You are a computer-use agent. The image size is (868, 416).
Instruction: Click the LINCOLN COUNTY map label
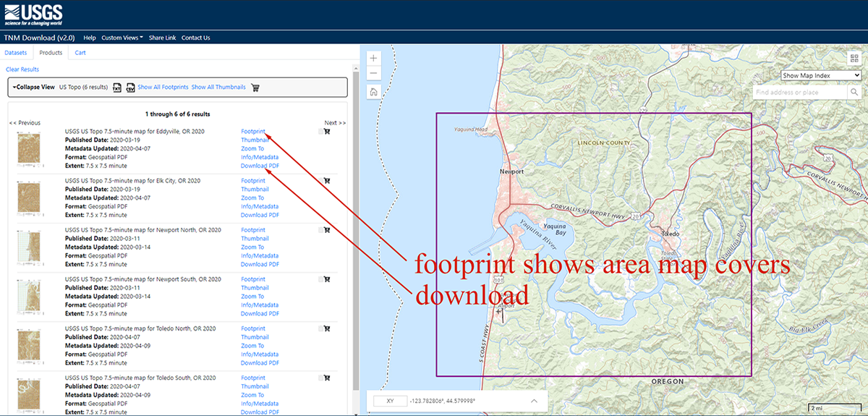pos(603,143)
